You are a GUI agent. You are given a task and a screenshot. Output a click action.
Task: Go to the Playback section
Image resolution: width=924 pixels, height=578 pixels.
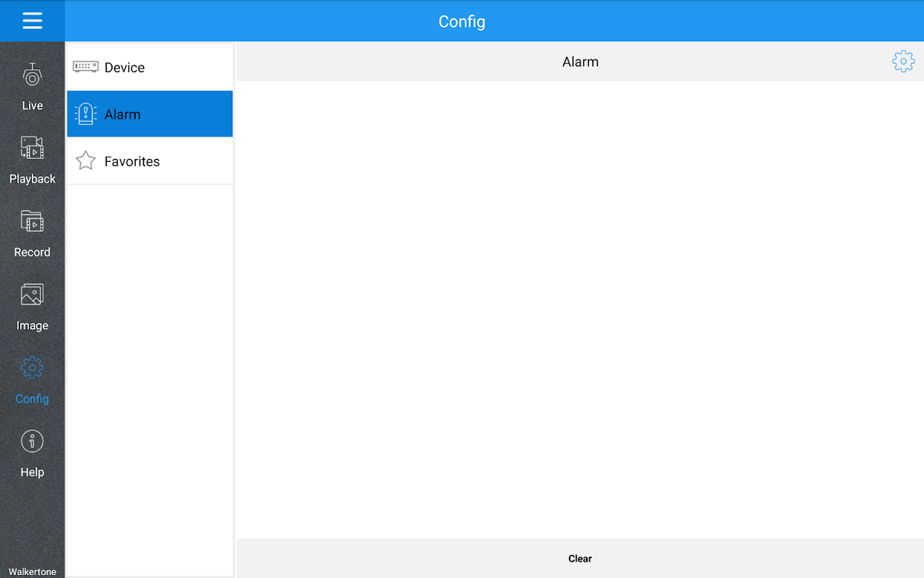tap(32, 160)
